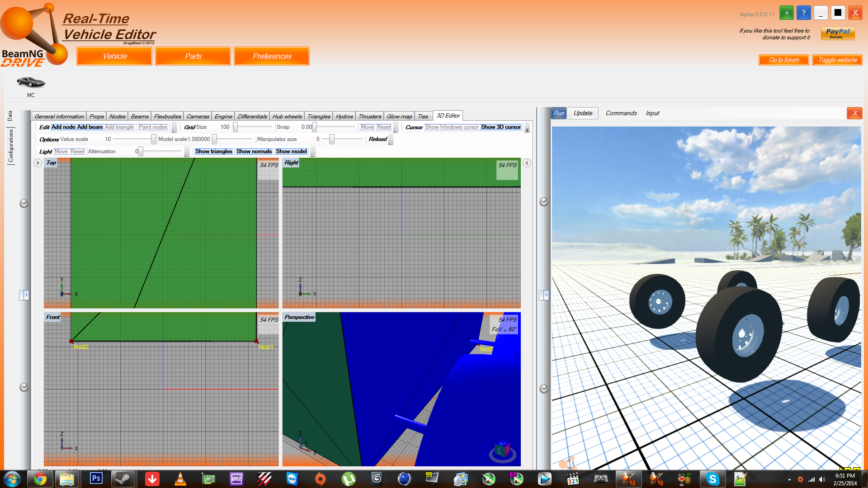Click the plus splitter handle beside the game preview
The image size is (868, 488).
coord(544,295)
